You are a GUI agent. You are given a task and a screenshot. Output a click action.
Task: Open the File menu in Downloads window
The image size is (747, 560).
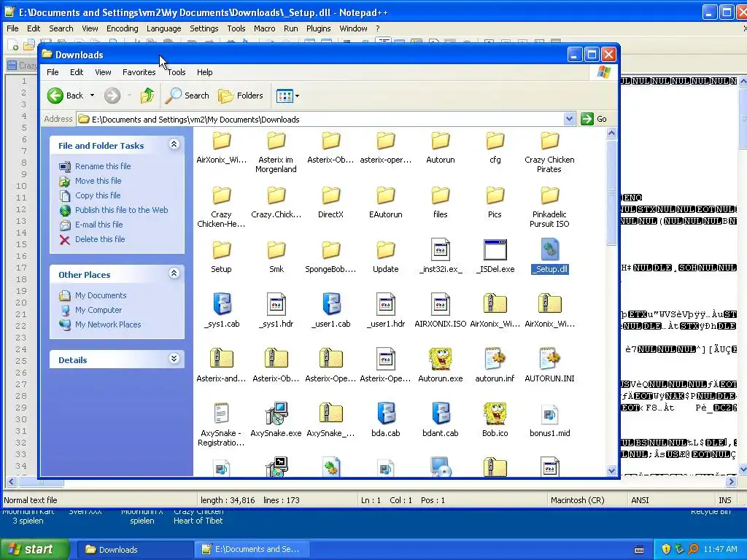(x=53, y=72)
